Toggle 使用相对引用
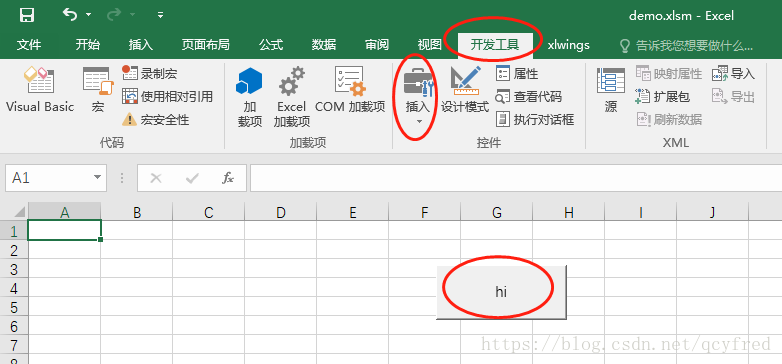The width and height of the screenshot is (782, 364). click(168, 96)
